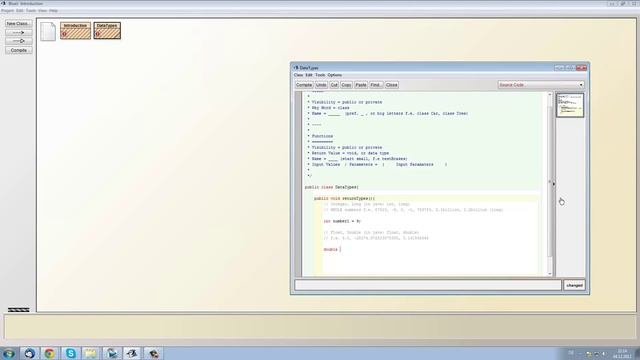Viewport: 640px width, 360px height.
Task: Close the DataTypes editor window
Action: click(581, 68)
